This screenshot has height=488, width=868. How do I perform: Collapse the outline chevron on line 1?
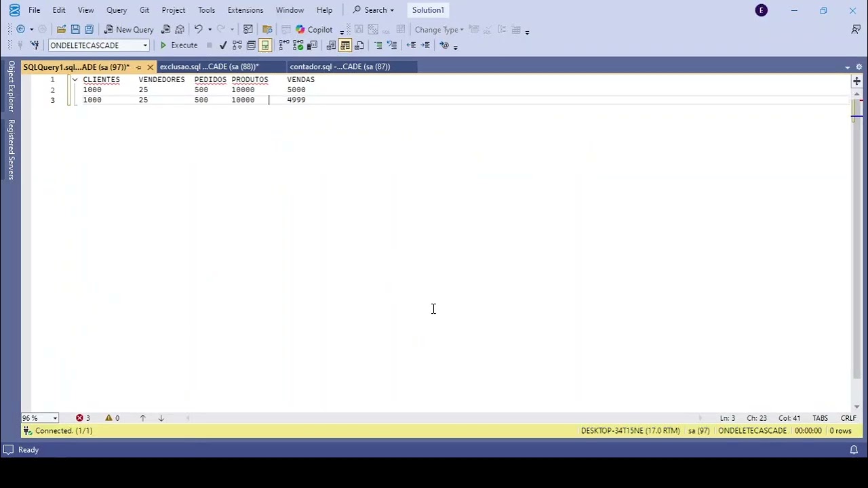pyautogui.click(x=75, y=79)
